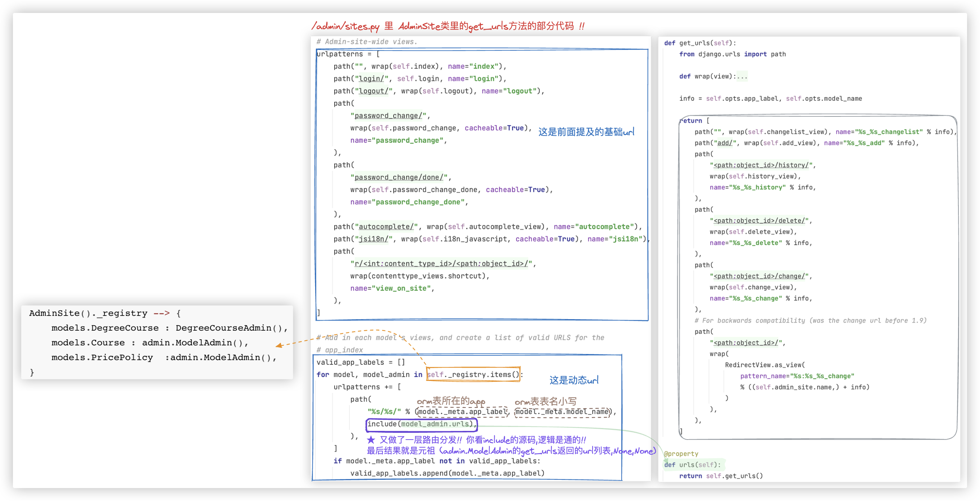The image size is (980, 501).
Task: Click the "<path:object_id>/delete/" path string
Action: [x=759, y=220]
